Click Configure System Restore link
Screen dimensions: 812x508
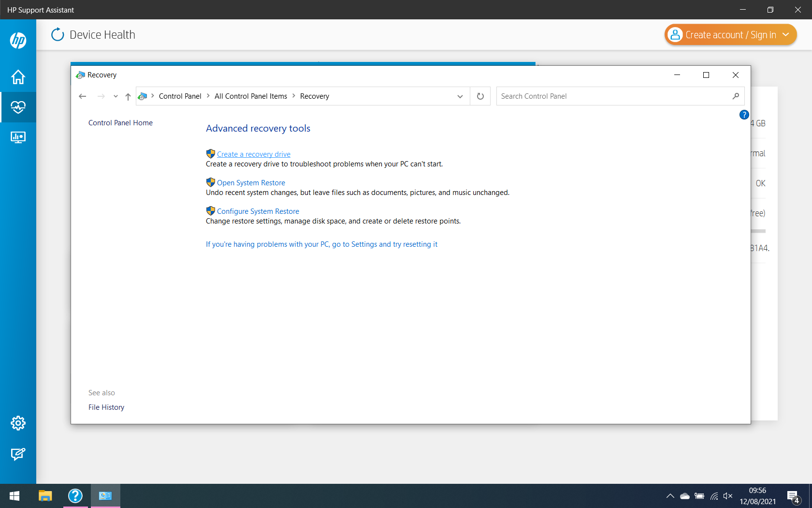coord(258,211)
